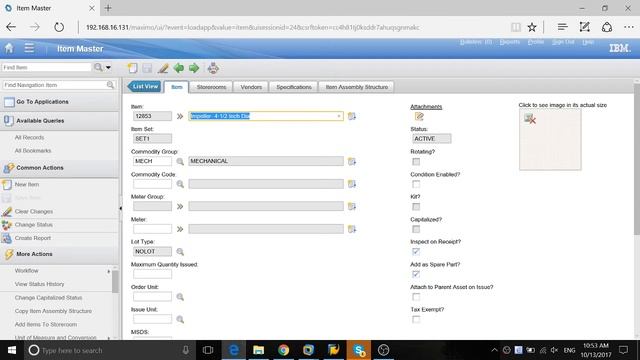Switch to the Storerooms tab
The image size is (640, 360).
tap(211, 87)
